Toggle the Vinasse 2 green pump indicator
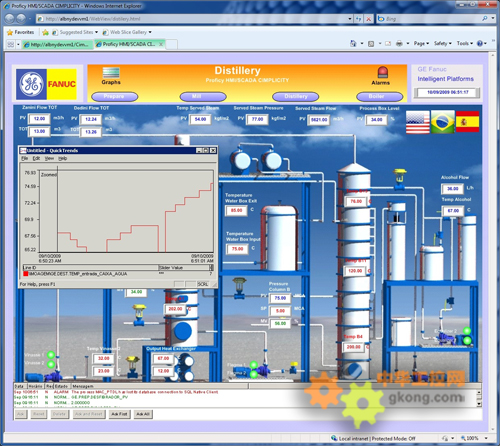The width and height of the screenshot is (500, 446). tap(51, 364)
